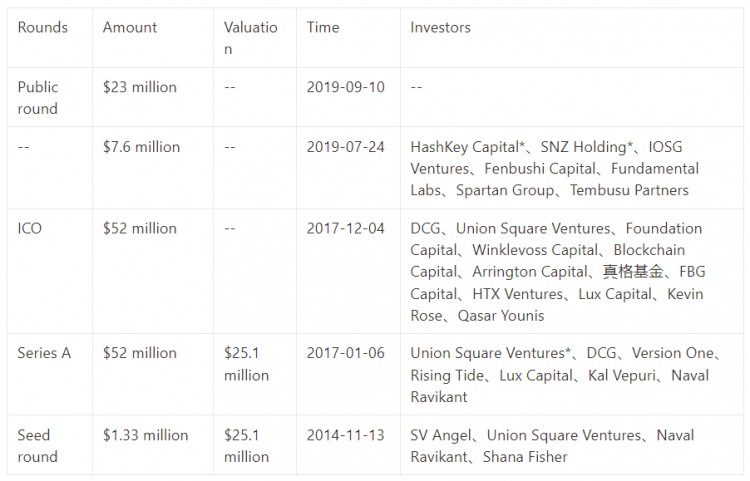Screen dimensions: 750x481
Task: Click the Winklevoss Capital investor text
Action: point(535,250)
